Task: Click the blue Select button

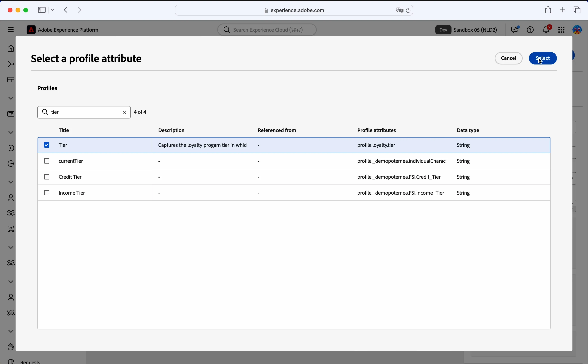Action: [x=543, y=58]
